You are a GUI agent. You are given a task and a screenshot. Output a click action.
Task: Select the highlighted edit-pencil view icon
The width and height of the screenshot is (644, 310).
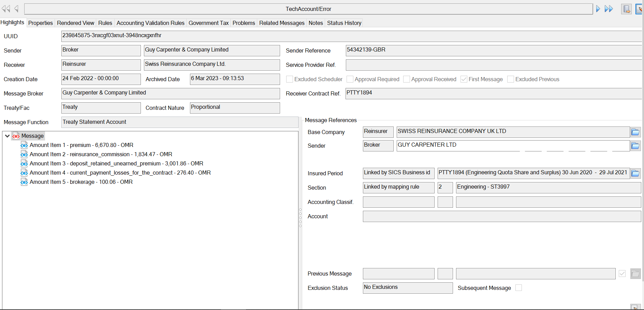tap(639, 9)
